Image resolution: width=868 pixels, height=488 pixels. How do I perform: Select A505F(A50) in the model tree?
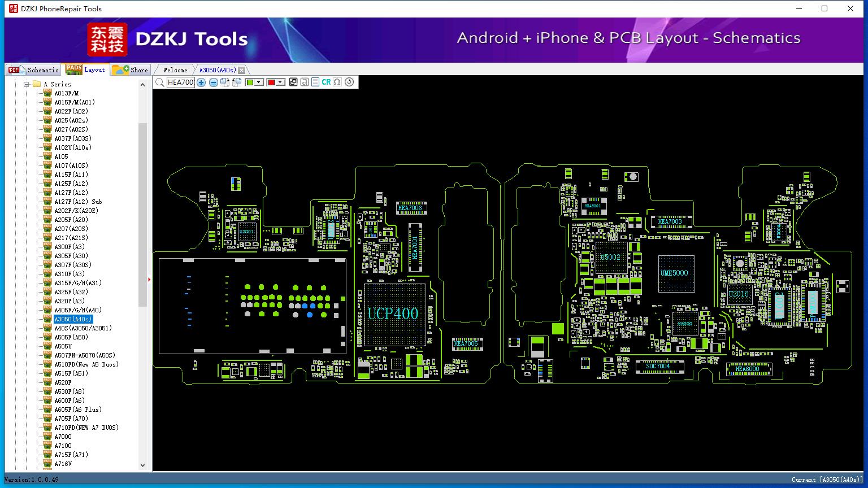click(71, 337)
